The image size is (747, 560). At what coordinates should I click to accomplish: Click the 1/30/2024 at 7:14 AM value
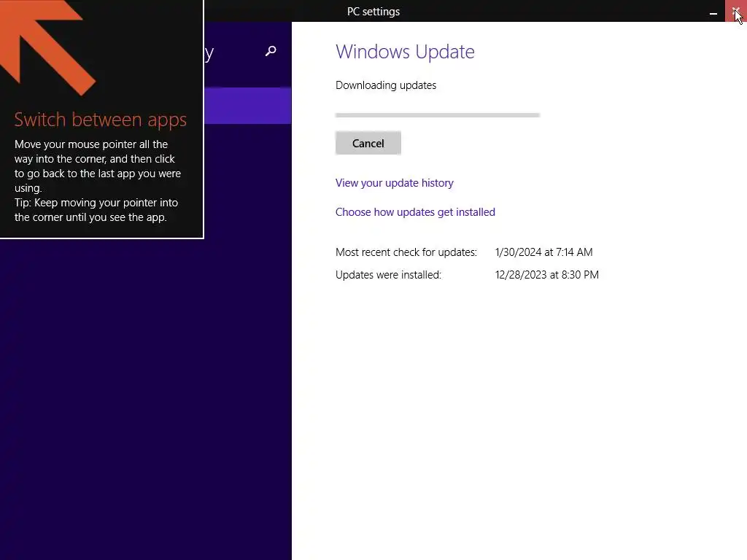click(x=543, y=252)
